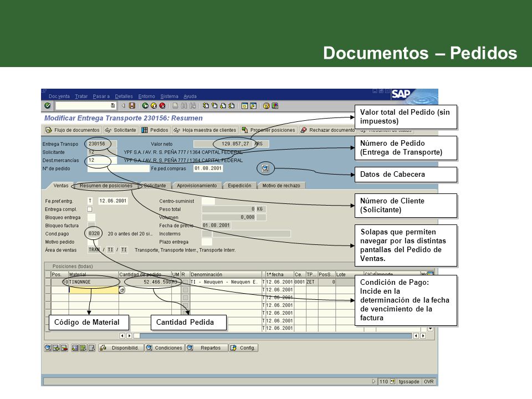Viewport: 532px width, 399px height.
Task: Open the Pasar a menu
Action: pyautogui.click(x=101, y=96)
